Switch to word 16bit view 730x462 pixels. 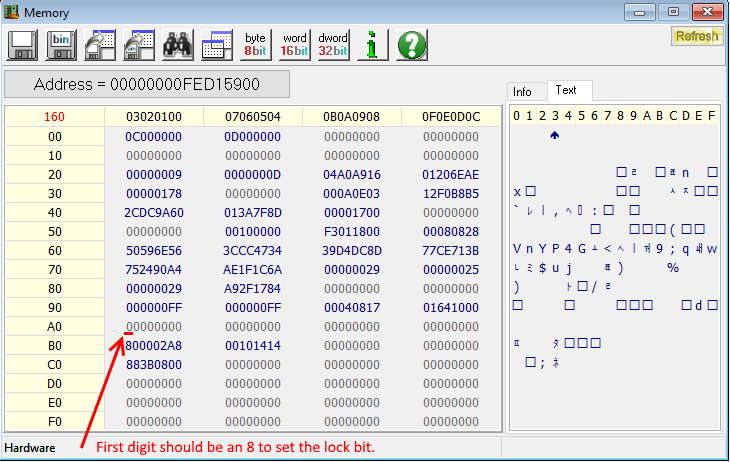294,44
